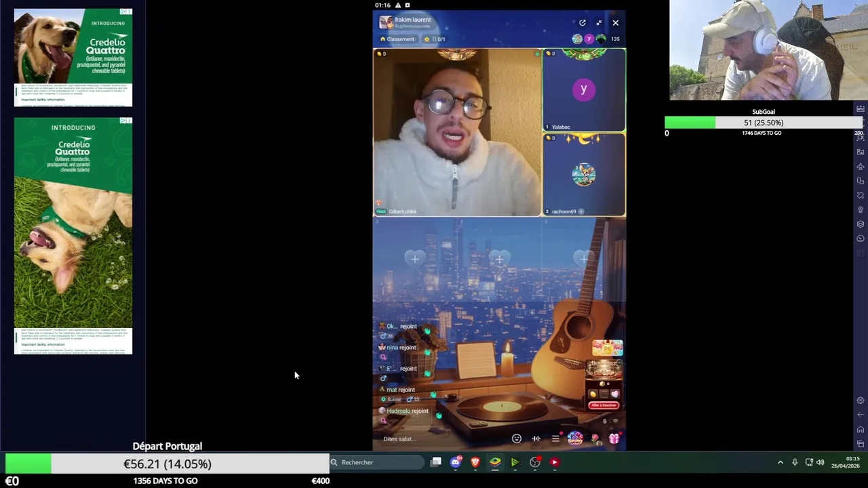Wave back at nina with hand icon
The width and height of the screenshot is (868, 488).
[427, 352]
